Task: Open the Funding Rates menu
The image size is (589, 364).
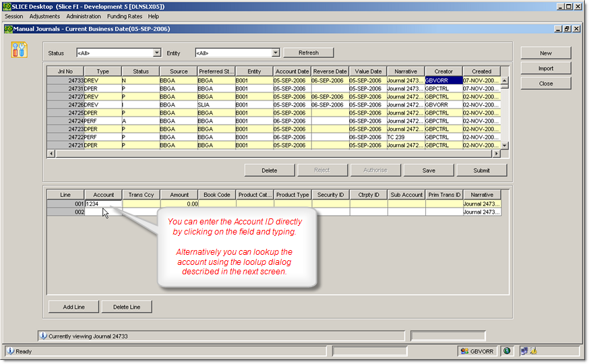Action: pos(125,16)
